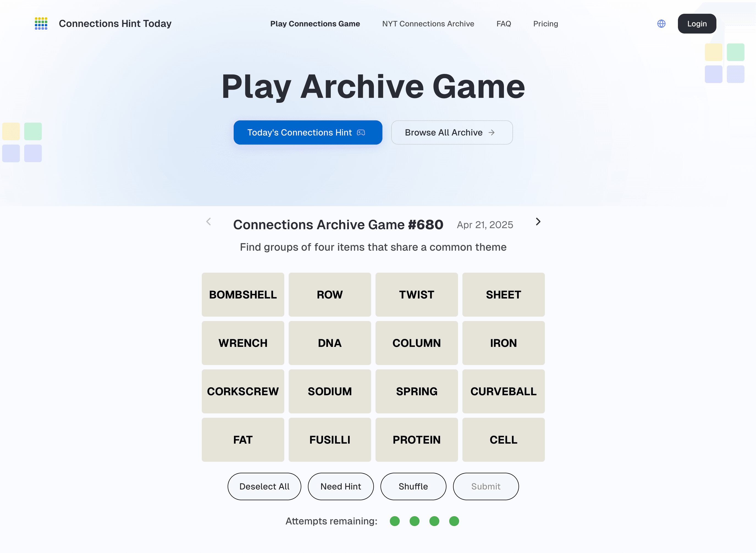The height and width of the screenshot is (553, 756).
Task: Click the first green attempts-remaining dot
Action: [395, 521]
